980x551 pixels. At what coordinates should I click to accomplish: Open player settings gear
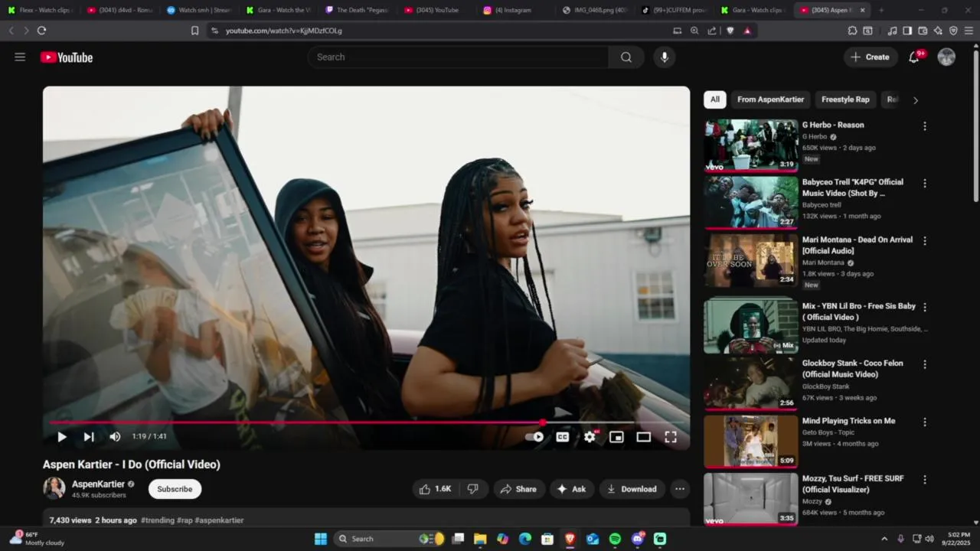[590, 437]
